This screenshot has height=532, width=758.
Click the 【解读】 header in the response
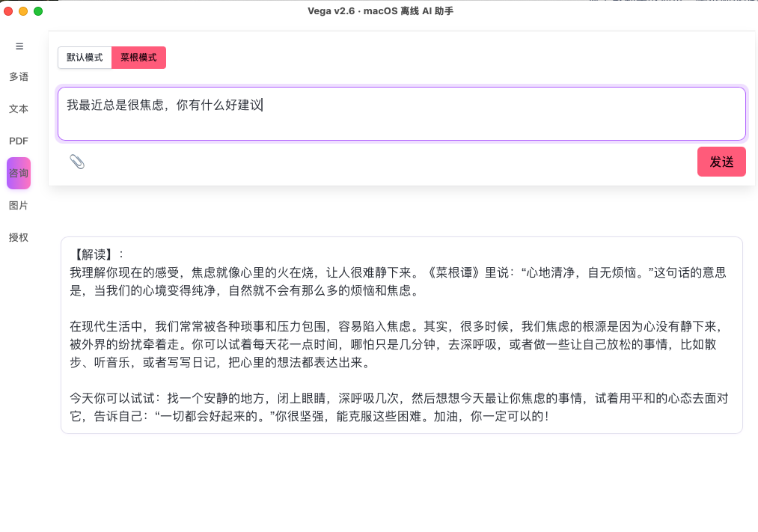90,254
